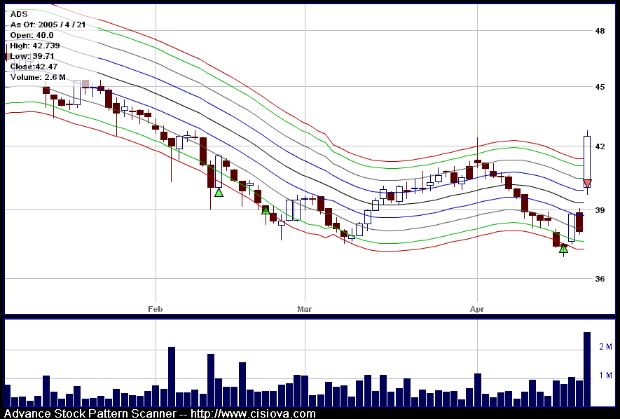Click the 48 price axis label

coord(600,31)
